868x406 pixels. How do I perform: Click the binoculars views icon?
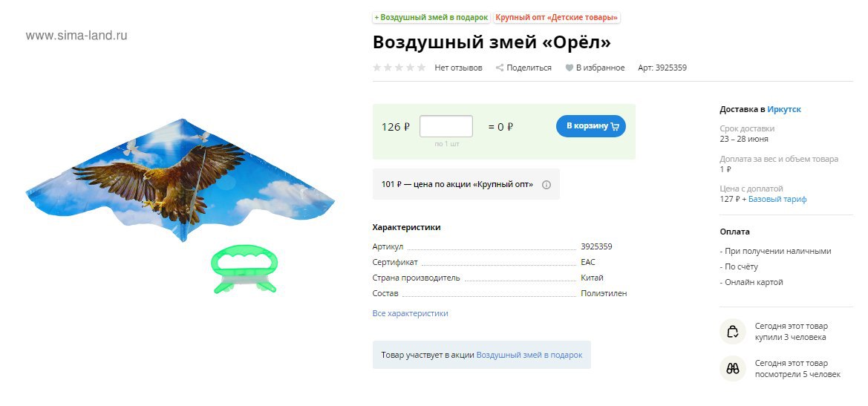coord(732,368)
